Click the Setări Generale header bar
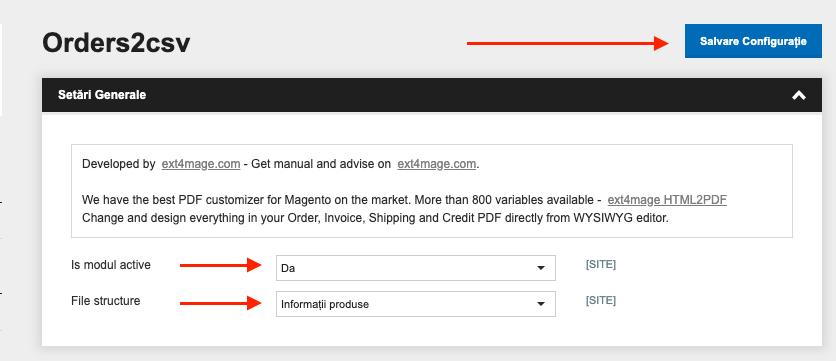 pos(432,95)
